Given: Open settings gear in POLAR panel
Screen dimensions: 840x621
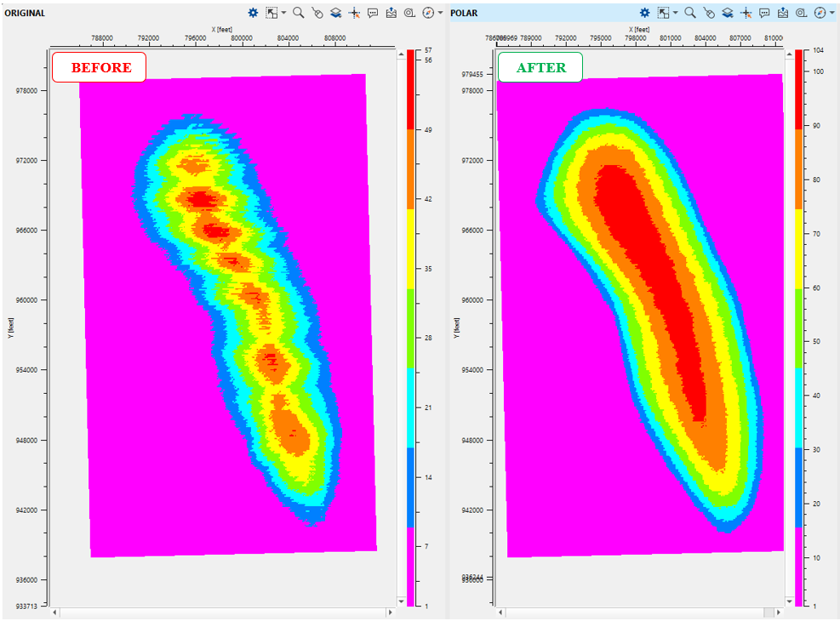Looking at the screenshot, I should click(645, 13).
